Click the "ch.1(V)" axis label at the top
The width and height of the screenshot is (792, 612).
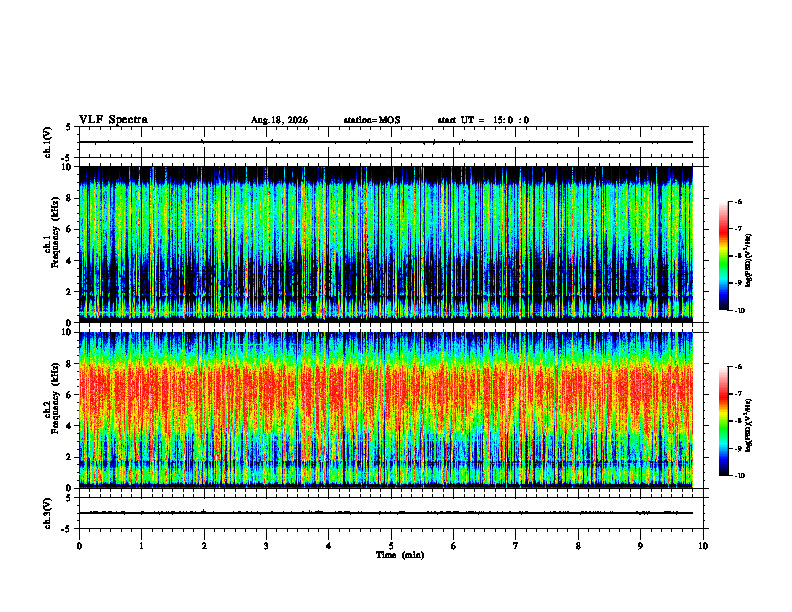(x=47, y=142)
